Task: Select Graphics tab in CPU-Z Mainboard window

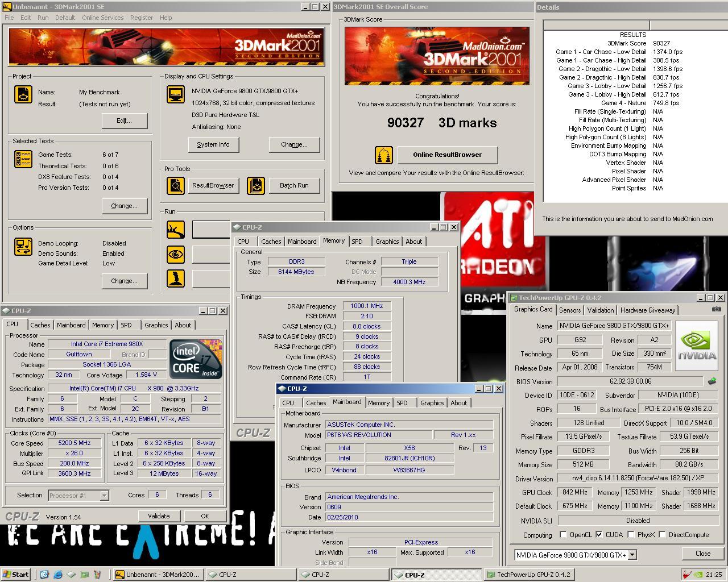Action: point(432,403)
